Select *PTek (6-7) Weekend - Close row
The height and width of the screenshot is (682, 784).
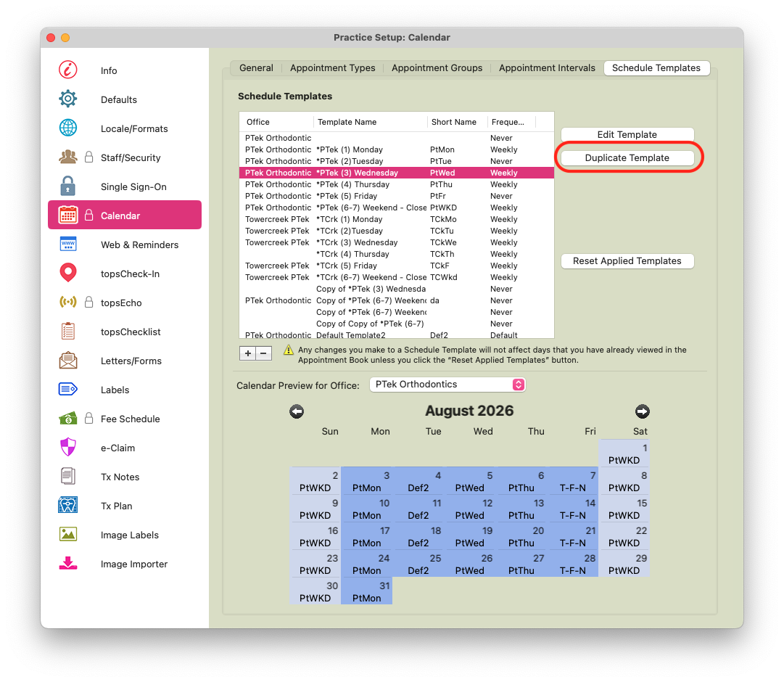[x=397, y=208]
